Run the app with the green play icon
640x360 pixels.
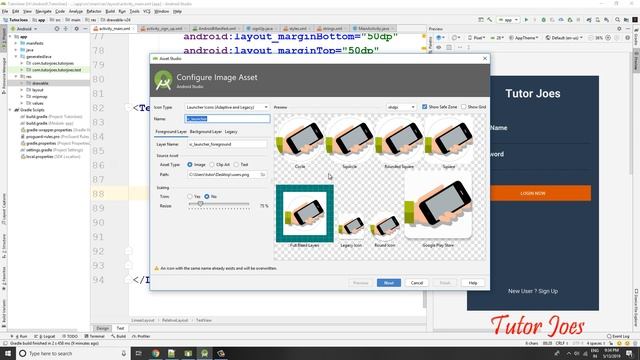pos(526,20)
